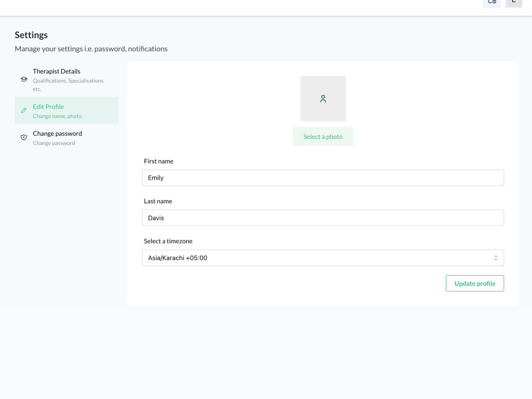532x399 pixels.
Task: Open the Therapist Details settings section
Action: (x=66, y=80)
